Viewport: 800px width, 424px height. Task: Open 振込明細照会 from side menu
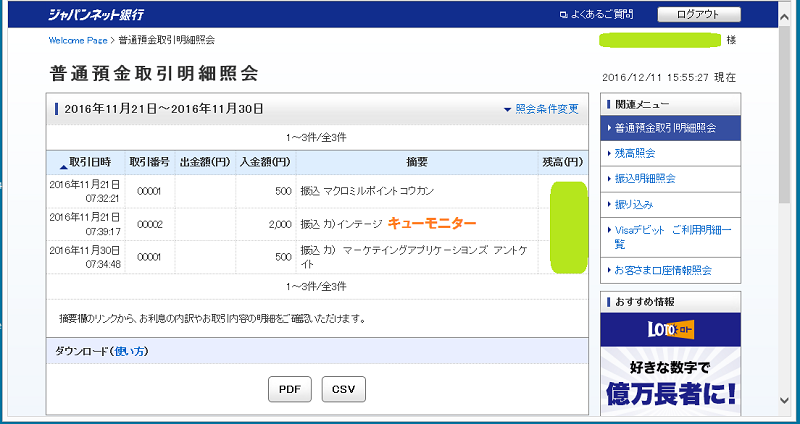pyautogui.click(x=645, y=178)
